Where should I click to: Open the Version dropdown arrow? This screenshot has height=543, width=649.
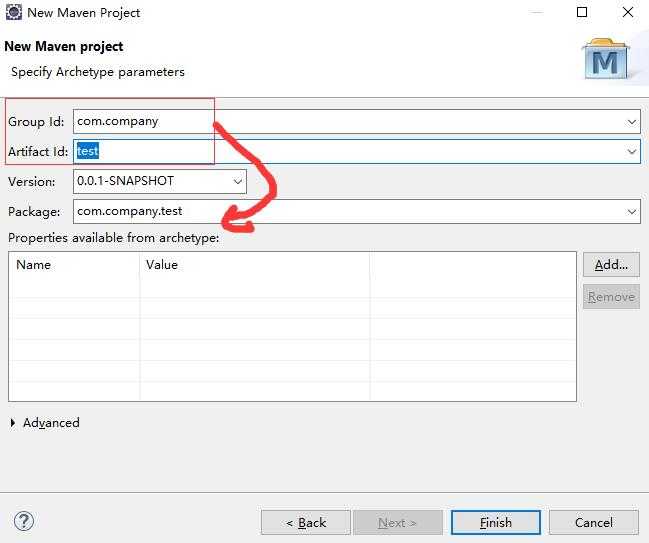pyautogui.click(x=237, y=181)
